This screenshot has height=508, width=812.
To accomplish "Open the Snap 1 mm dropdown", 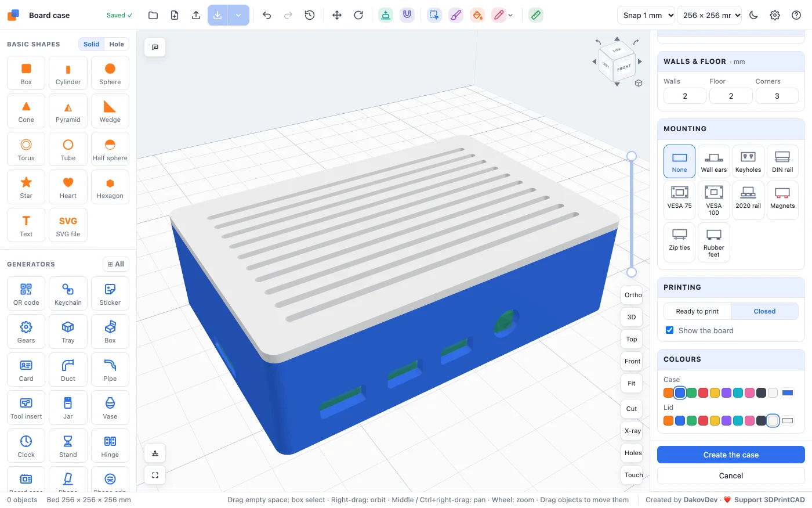I will [647, 15].
